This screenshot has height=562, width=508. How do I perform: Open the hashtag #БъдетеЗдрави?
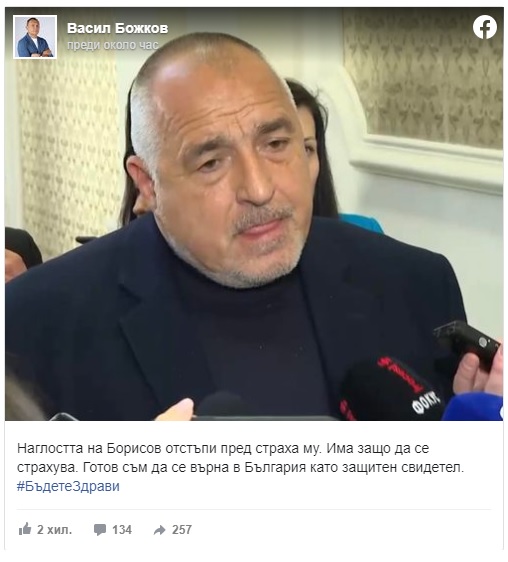point(68,486)
